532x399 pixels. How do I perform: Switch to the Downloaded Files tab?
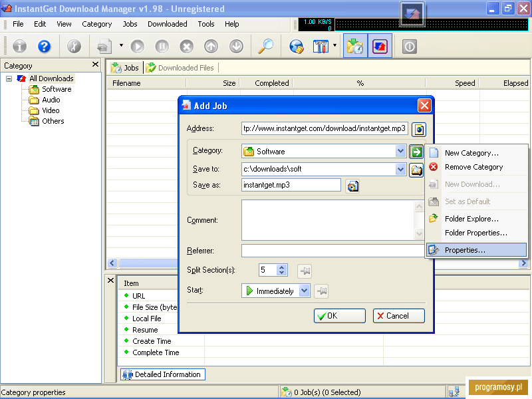[180, 68]
